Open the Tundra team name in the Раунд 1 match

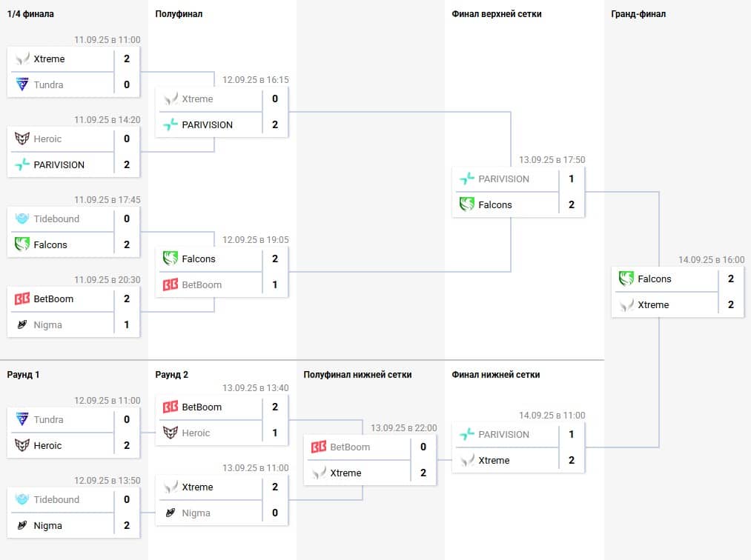click(49, 419)
